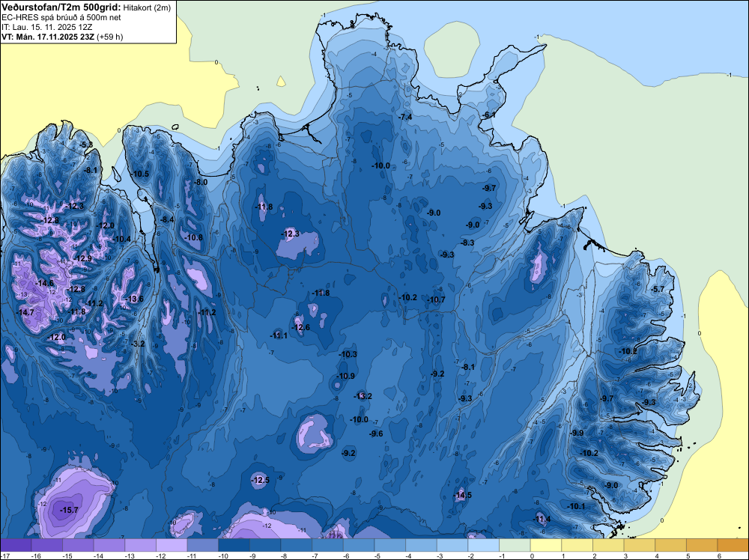This screenshot has width=749, height=560.
Task: Click the -9.9 temperature label
Action: [577, 433]
